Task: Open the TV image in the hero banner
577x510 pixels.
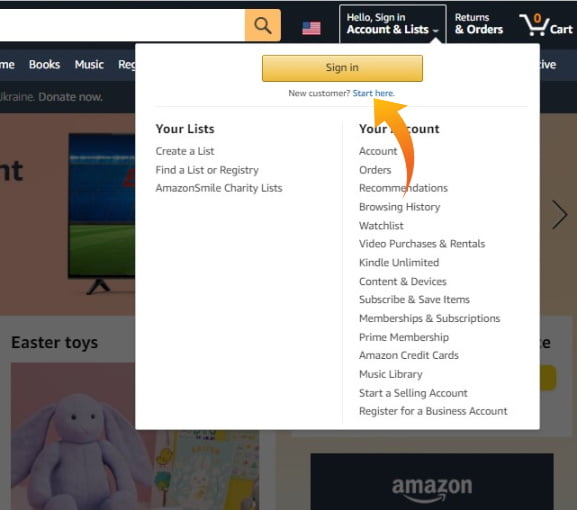Action: tap(102, 213)
